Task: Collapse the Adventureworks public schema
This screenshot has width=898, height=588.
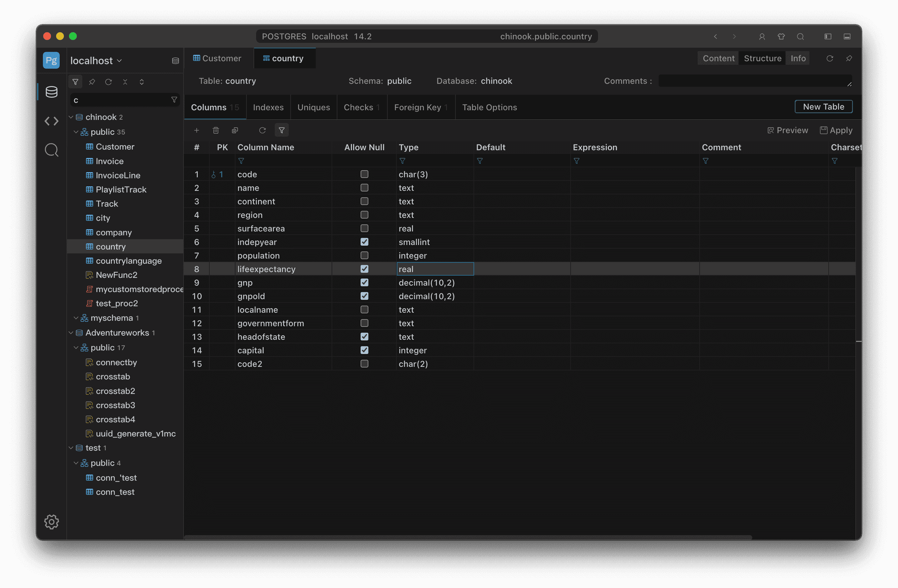Action: tap(76, 348)
